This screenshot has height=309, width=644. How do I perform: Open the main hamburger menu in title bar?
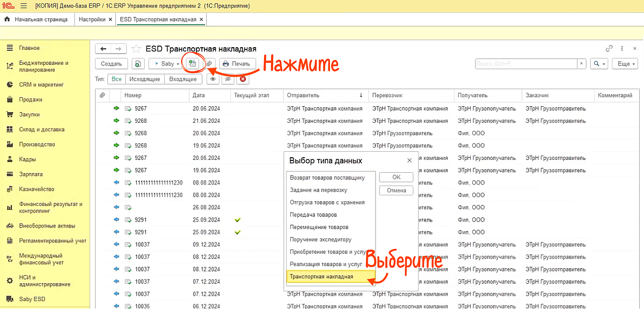click(x=24, y=6)
